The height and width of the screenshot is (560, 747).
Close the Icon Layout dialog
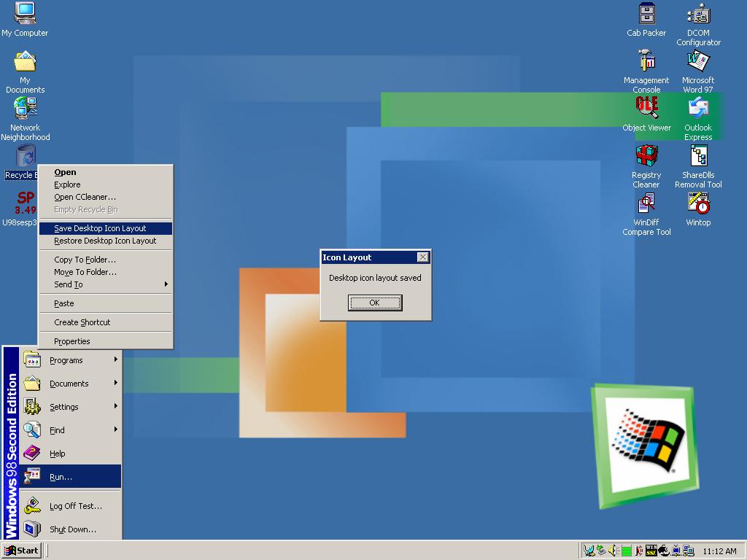(x=422, y=257)
